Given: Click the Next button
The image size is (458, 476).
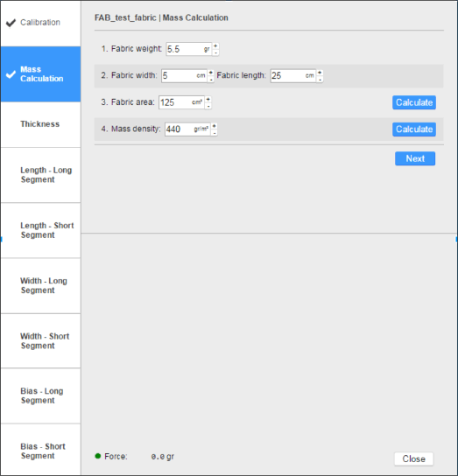Looking at the screenshot, I should pyautogui.click(x=415, y=158).
